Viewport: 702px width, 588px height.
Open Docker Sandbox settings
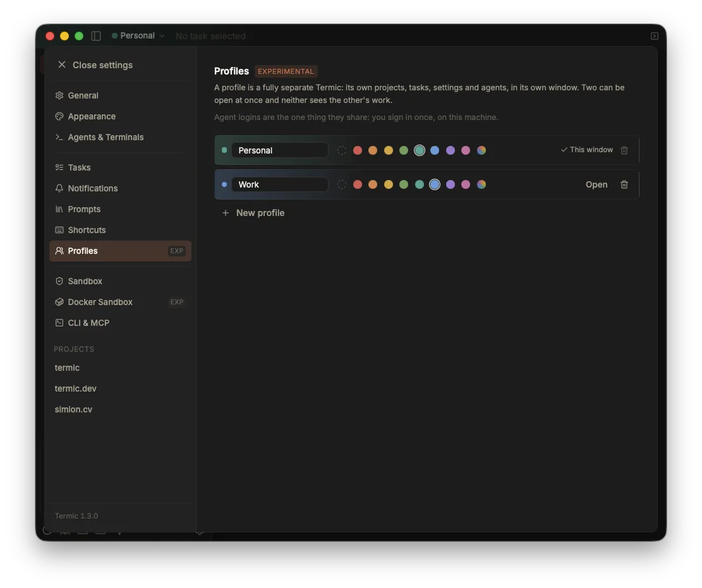click(121, 302)
